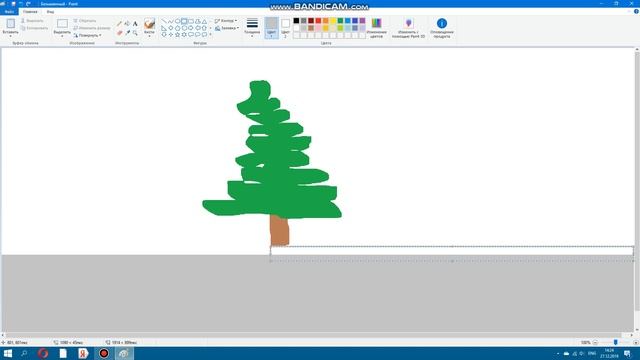
Task: Choose the Line shape
Action: pyautogui.click(x=164, y=21)
